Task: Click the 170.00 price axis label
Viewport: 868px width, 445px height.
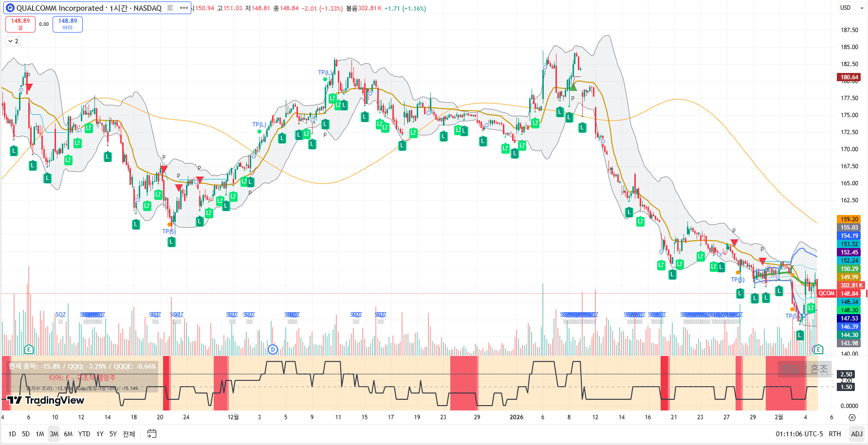Action: [x=850, y=149]
